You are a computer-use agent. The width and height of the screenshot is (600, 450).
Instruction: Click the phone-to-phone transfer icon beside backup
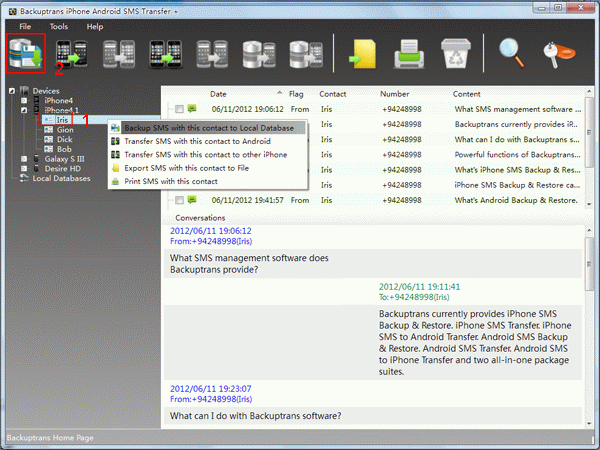click(x=73, y=54)
